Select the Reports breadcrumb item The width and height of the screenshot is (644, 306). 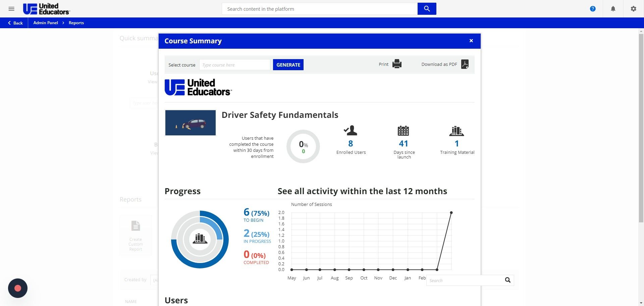[76, 23]
